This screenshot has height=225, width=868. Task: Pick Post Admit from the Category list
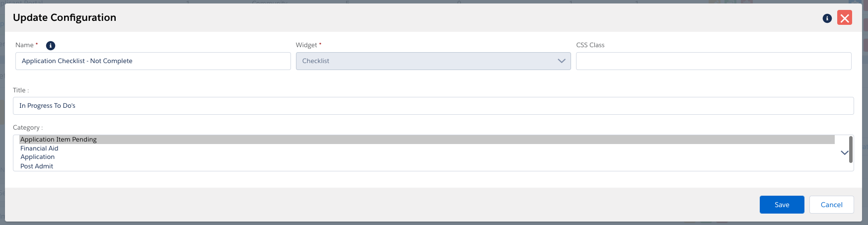(37, 166)
